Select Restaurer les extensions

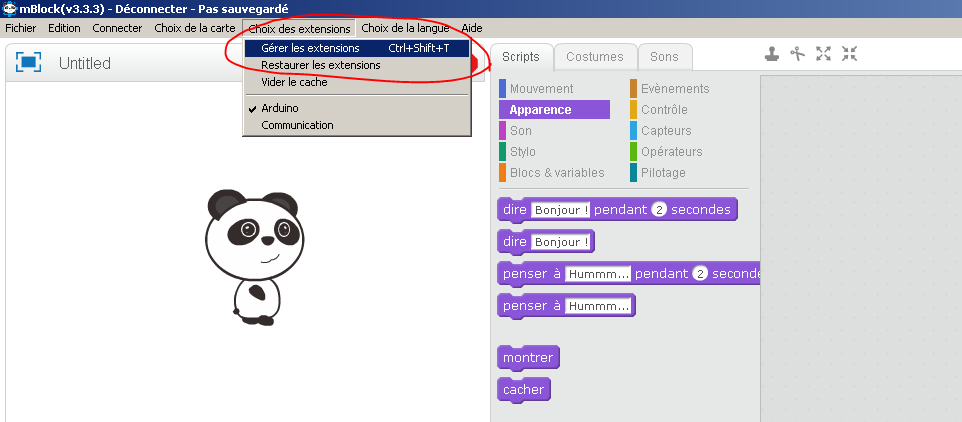[x=320, y=65]
